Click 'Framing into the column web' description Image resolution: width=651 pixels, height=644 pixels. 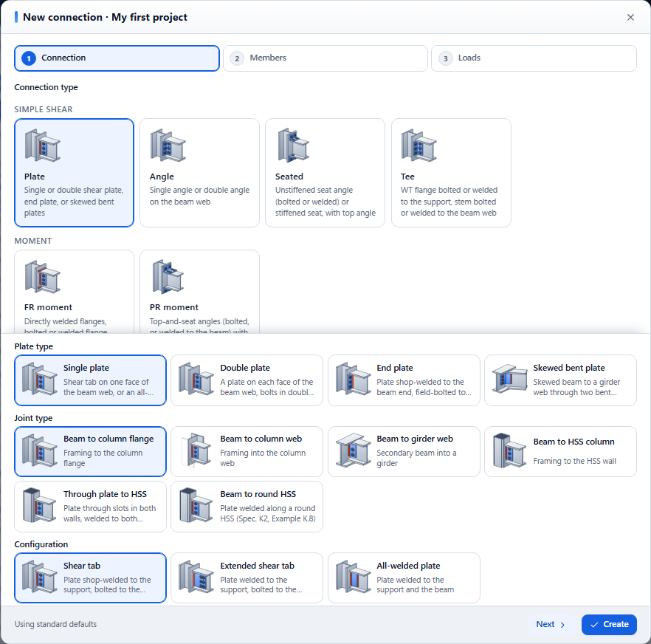[263, 458]
